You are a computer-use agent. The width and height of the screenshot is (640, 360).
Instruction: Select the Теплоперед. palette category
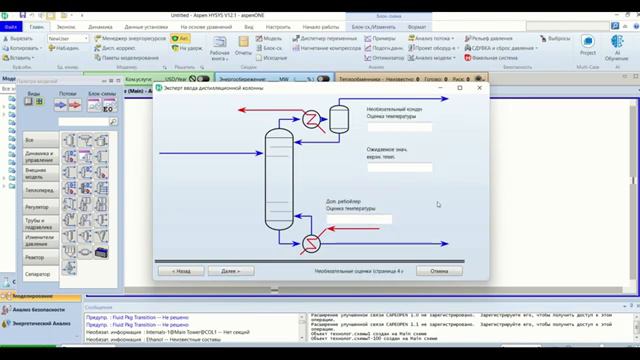pos(41,190)
